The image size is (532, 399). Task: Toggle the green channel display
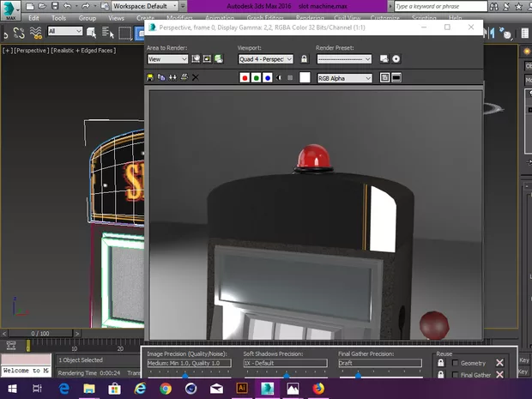pyautogui.click(x=256, y=78)
